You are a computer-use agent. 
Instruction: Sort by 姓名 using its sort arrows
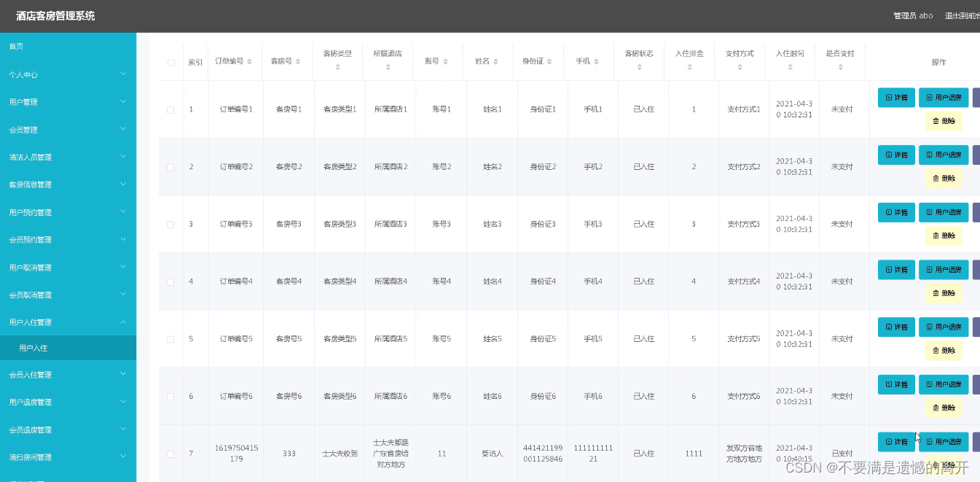495,62
